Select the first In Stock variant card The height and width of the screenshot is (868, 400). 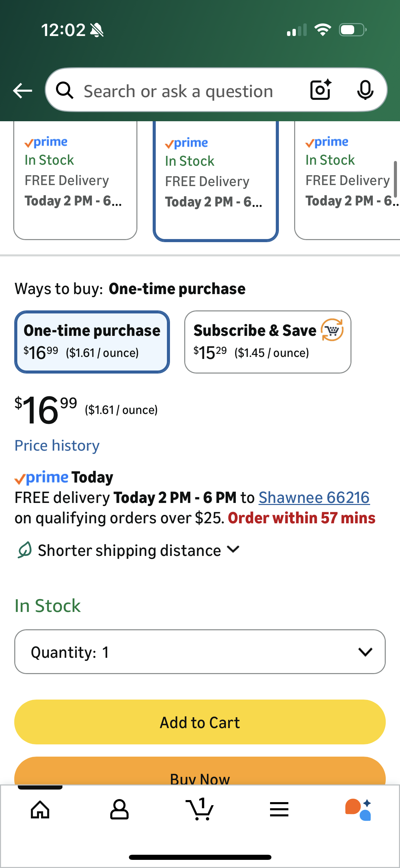pos(75,180)
